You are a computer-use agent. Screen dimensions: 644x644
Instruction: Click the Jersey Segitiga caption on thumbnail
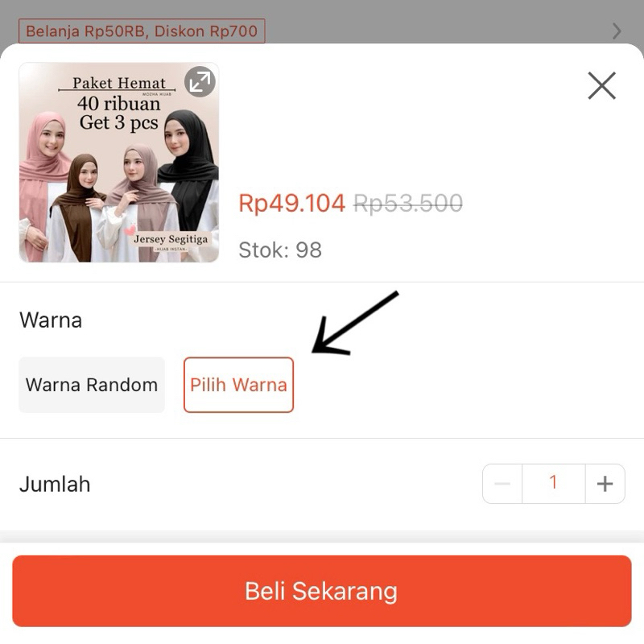[x=171, y=239]
